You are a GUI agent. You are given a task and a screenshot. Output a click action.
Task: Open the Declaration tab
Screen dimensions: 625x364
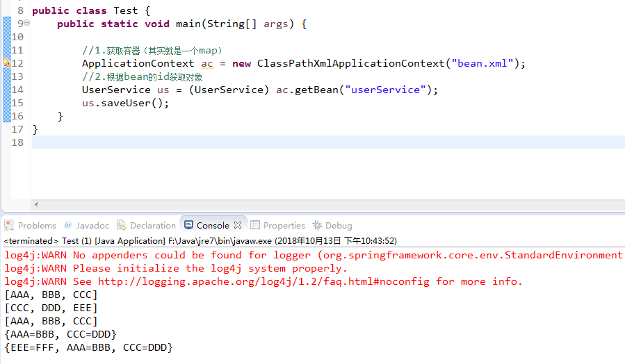pos(146,225)
